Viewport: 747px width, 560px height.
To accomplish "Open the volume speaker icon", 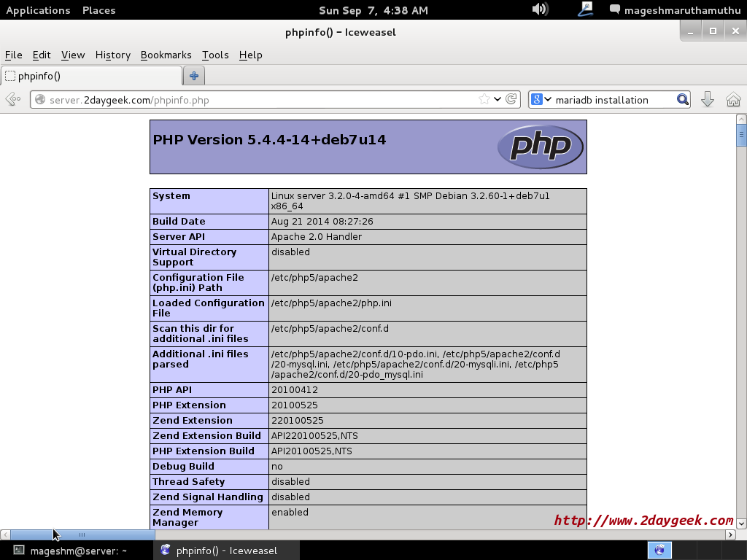I will pos(540,9).
